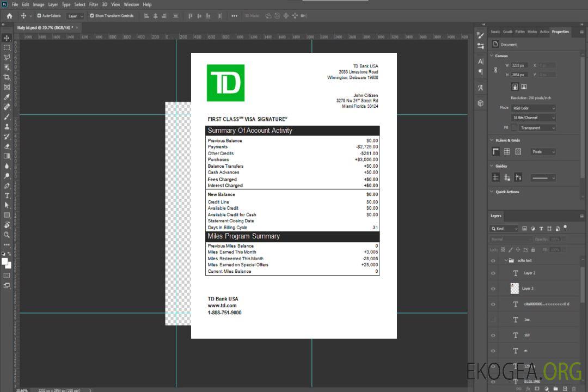Select the Path Selection tool

[x=7, y=205]
